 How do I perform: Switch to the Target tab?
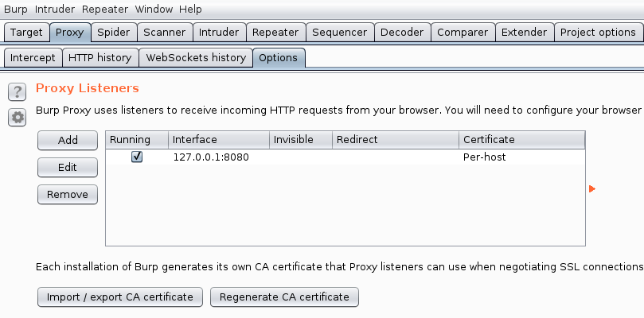tap(26, 33)
